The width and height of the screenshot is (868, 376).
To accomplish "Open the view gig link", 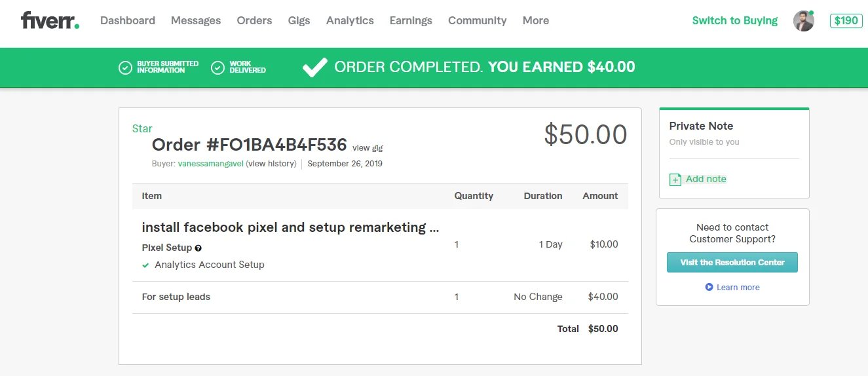I will [x=368, y=148].
